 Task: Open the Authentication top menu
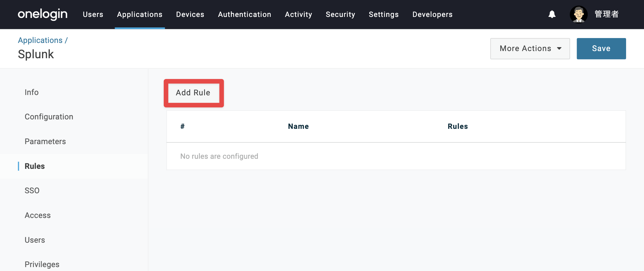[245, 14]
